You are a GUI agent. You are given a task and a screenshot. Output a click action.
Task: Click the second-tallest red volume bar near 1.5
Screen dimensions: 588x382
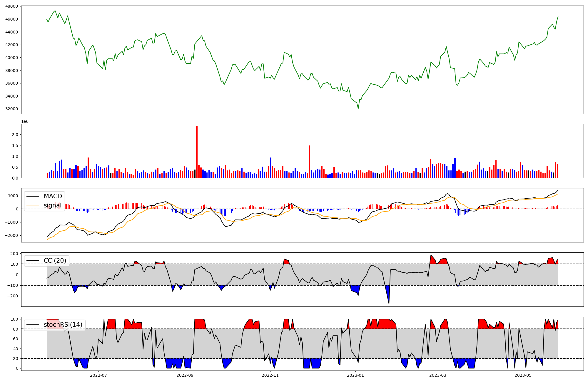[310, 162]
